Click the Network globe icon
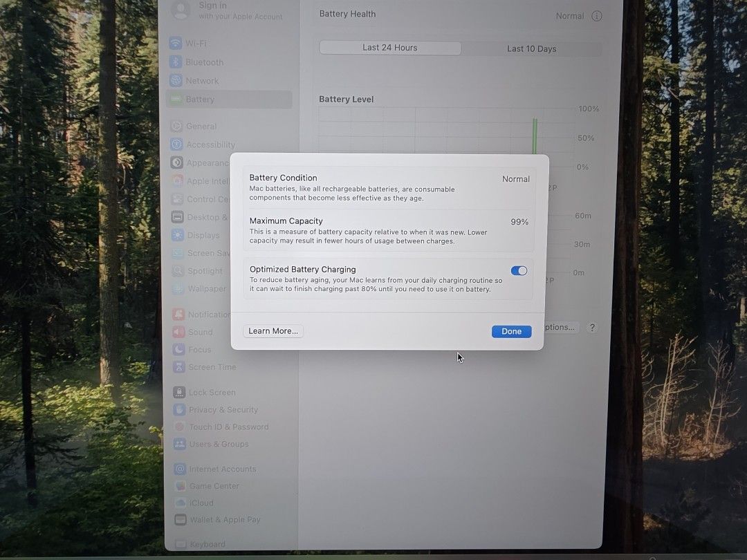Image resolution: width=747 pixels, height=560 pixels. 176,80
